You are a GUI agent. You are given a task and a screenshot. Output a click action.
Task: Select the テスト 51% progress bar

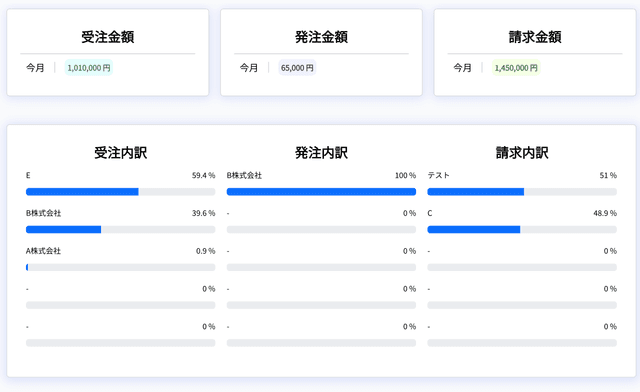(522, 192)
